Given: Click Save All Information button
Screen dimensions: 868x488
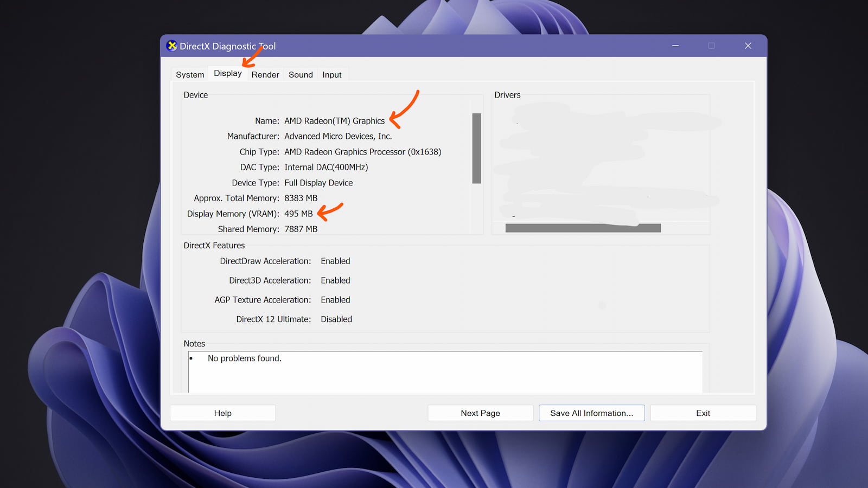Looking at the screenshot, I should [x=591, y=413].
